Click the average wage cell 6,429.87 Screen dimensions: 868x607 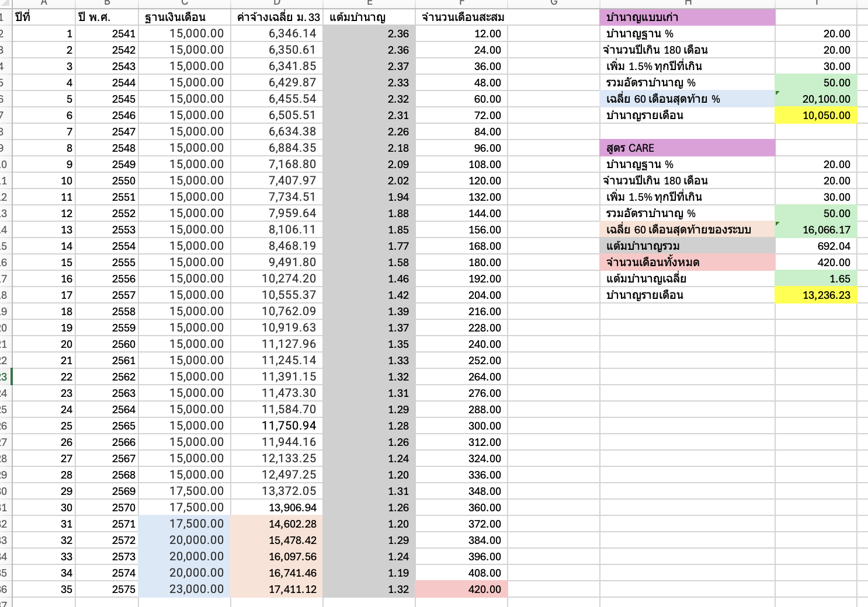[x=277, y=82]
